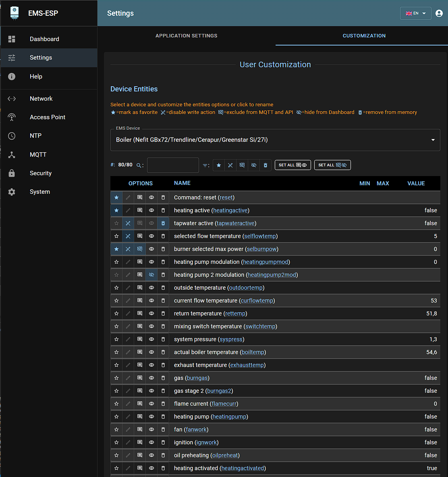Delete icon in system pressure row
Image resolution: width=448 pixels, height=477 pixels.
coord(163,339)
